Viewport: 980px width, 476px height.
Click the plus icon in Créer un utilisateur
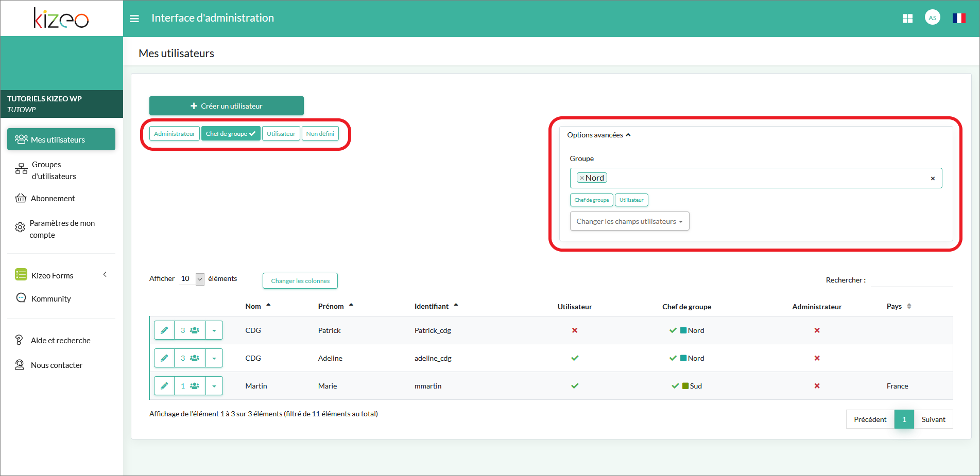194,106
